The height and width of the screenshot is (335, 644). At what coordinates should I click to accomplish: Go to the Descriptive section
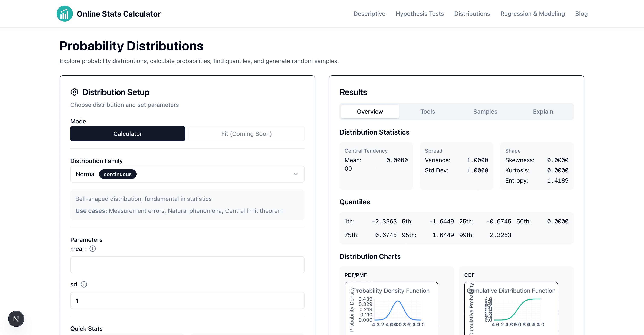click(x=369, y=14)
